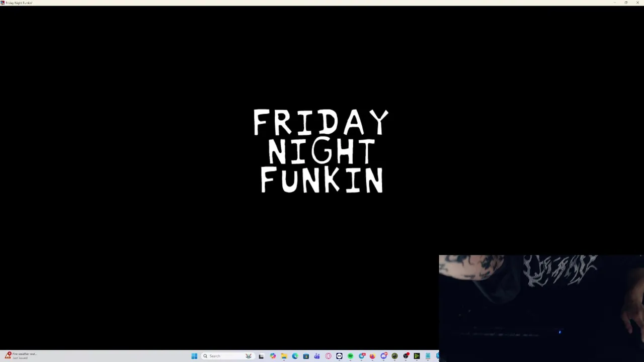Open Firefox from the taskbar
The image size is (644, 362).
coord(372,356)
